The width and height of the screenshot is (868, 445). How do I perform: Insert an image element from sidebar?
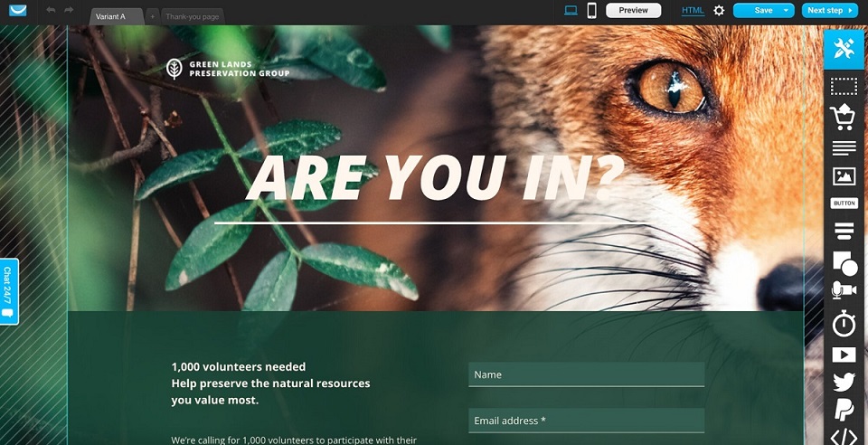[844, 176]
